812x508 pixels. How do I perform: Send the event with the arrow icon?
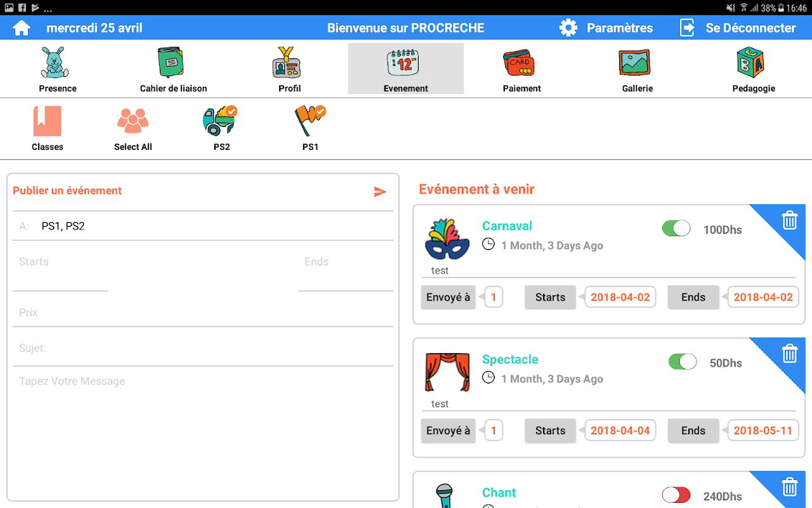click(380, 192)
